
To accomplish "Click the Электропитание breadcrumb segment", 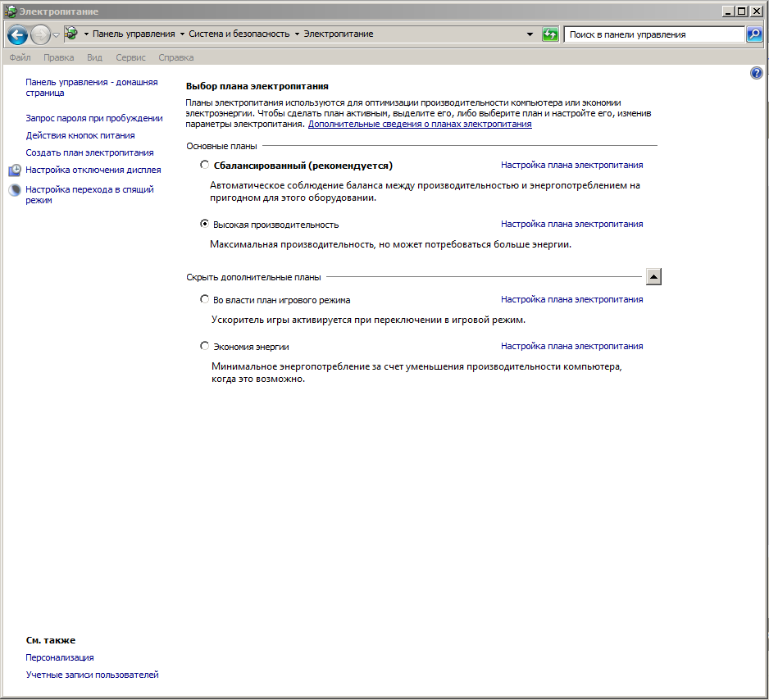I will [339, 34].
